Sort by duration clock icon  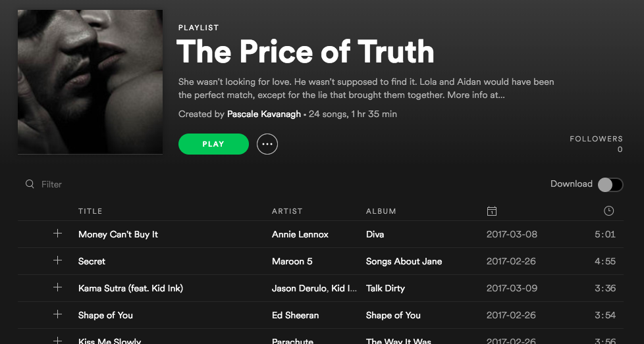[608, 211]
